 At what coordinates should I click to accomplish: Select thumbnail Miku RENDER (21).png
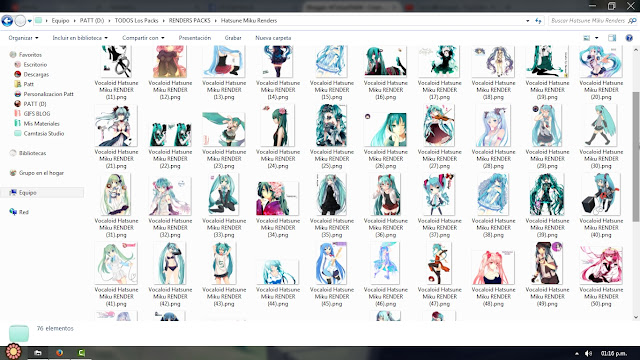(x=116, y=126)
